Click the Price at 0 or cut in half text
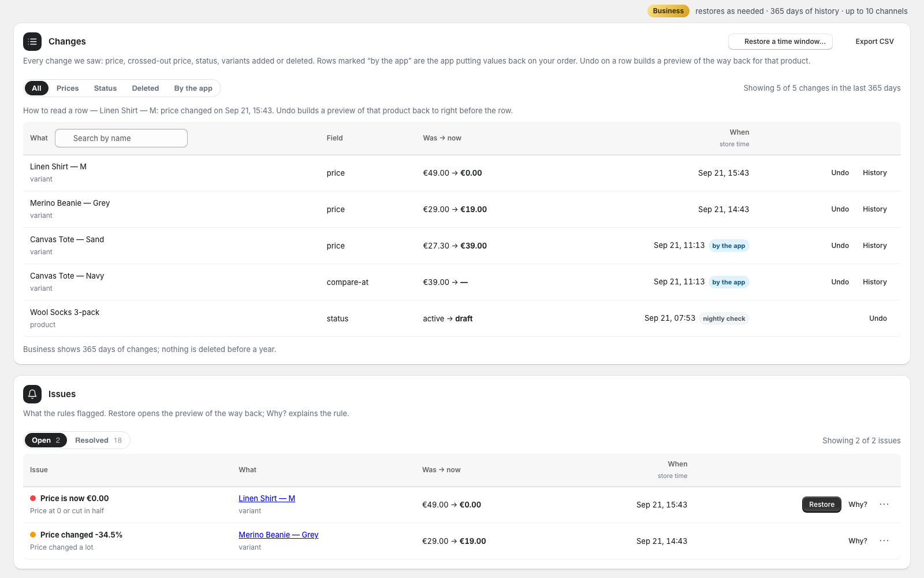 67,511
